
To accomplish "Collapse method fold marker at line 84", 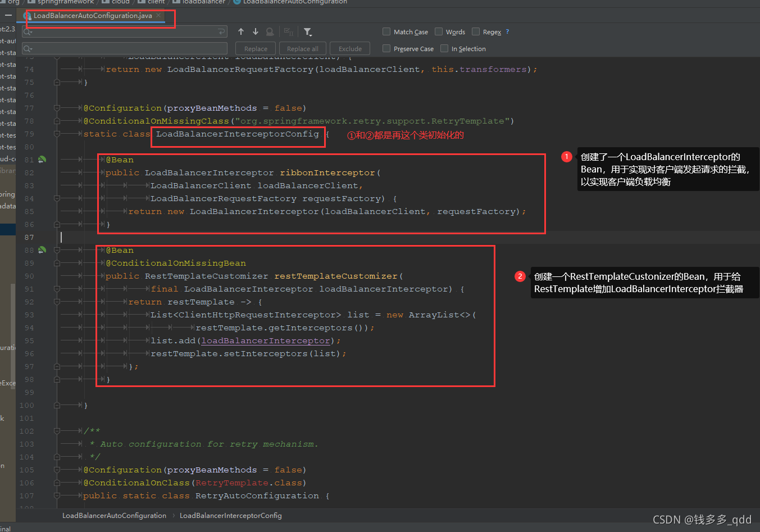I will [x=57, y=198].
